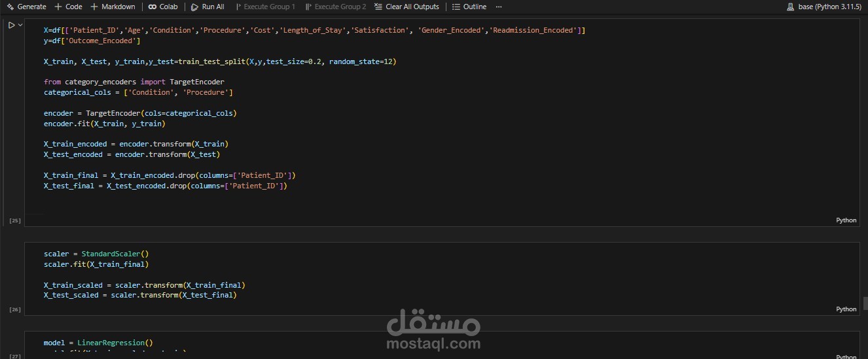Screen dimensions: 868x359
Task: Click the y=df['Outcome_Encoded'] line
Action: coord(92,41)
